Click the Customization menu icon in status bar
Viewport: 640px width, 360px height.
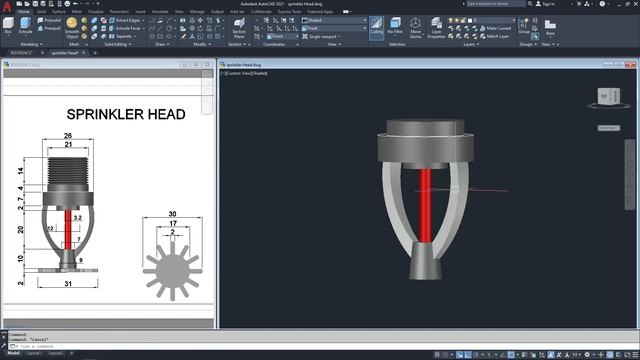[x=635, y=355]
